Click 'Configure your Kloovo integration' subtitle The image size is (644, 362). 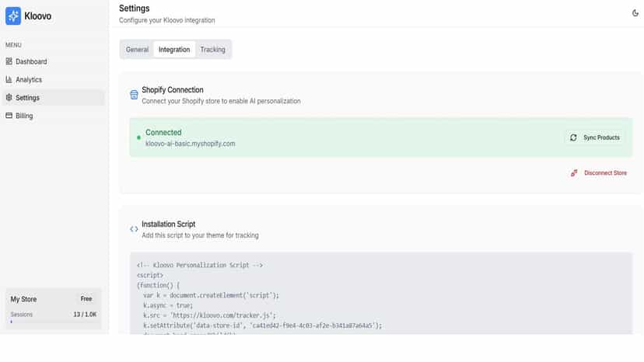tap(166, 20)
